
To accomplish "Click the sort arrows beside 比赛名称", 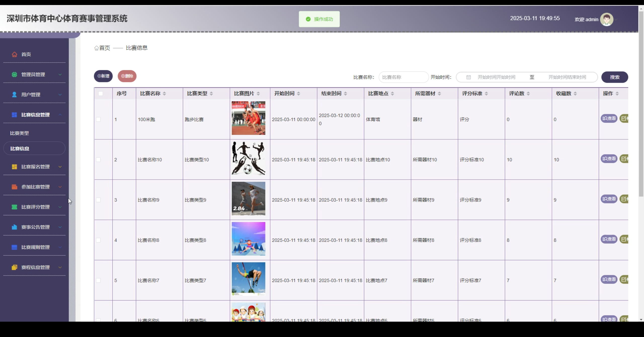I will [x=164, y=94].
